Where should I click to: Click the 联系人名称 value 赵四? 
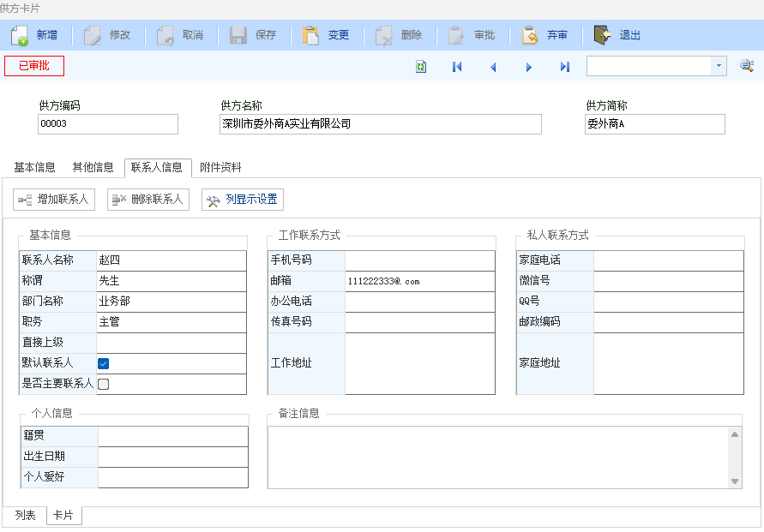(x=171, y=260)
